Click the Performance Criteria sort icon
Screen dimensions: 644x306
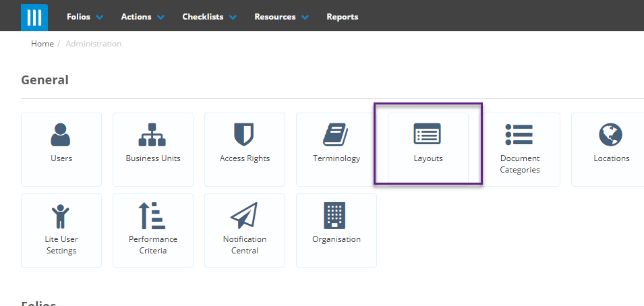click(152, 216)
